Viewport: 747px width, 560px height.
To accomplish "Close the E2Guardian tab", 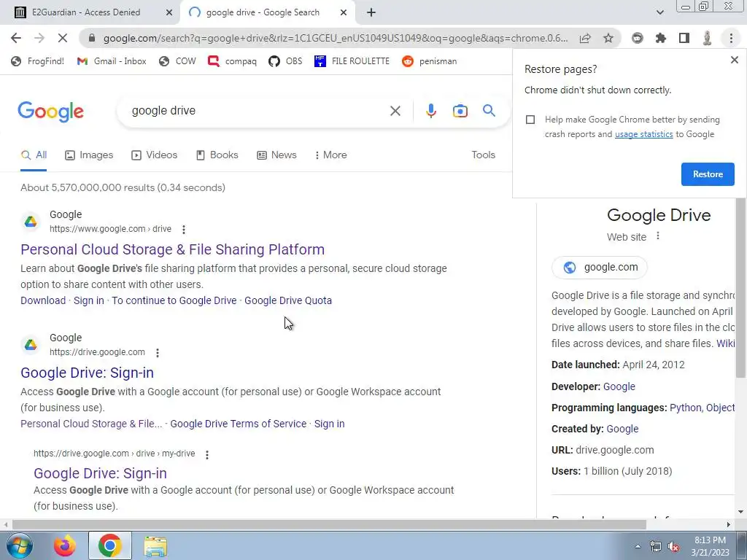I will point(169,13).
